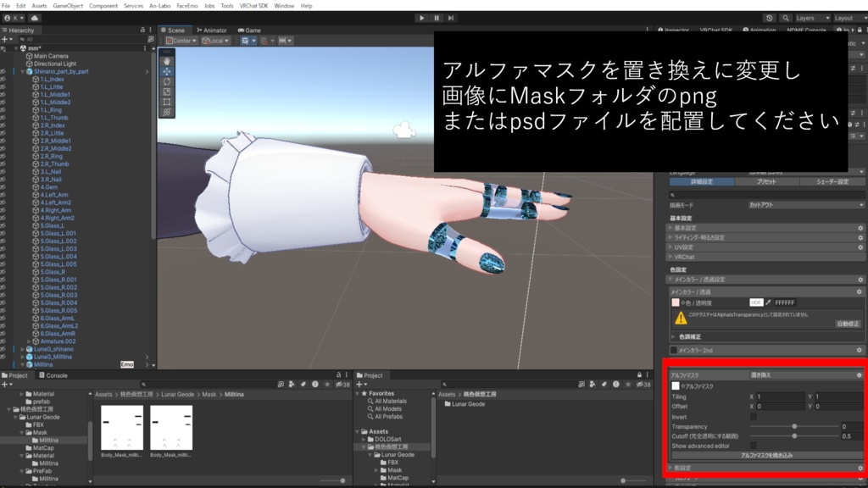868x488 pixels.
Task: Toggle the right Project panel lock icon
Action: tap(639, 375)
